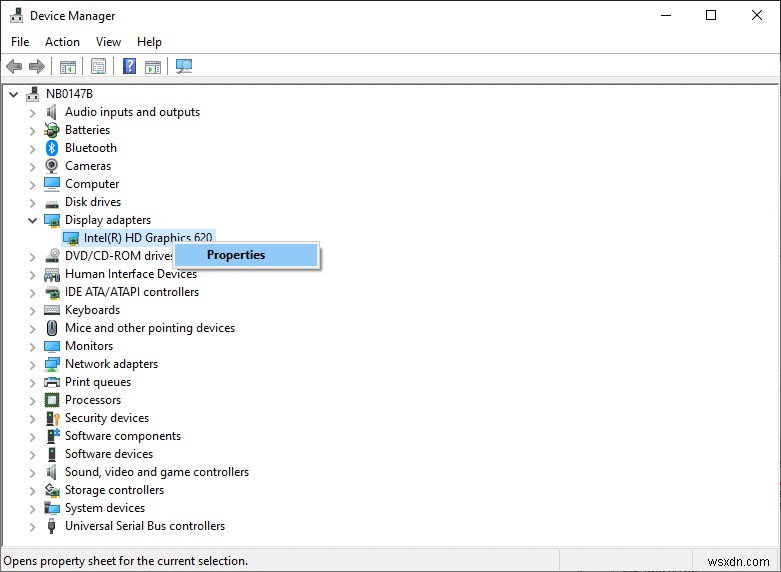Select the Intel(R) HD Graphics 620 entry
The height and width of the screenshot is (572, 781).
click(x=148, y=238)
